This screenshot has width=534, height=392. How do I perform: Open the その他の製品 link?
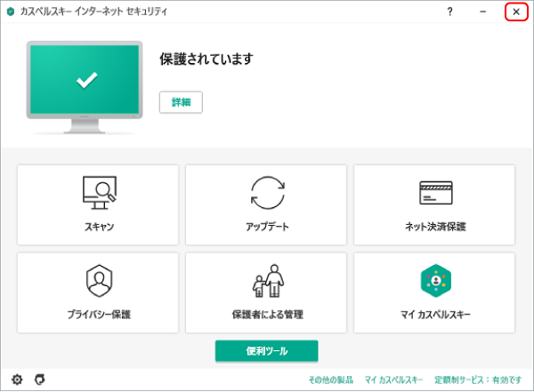tap(331, 380)
